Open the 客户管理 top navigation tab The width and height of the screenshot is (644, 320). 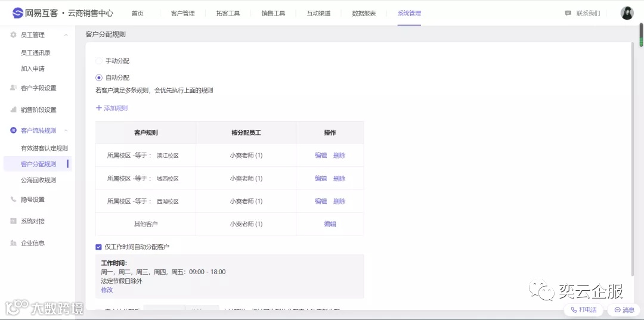tap(183, 13)
